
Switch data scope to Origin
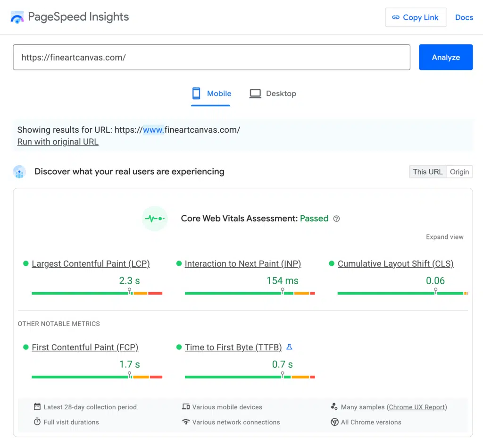[459, 172]
